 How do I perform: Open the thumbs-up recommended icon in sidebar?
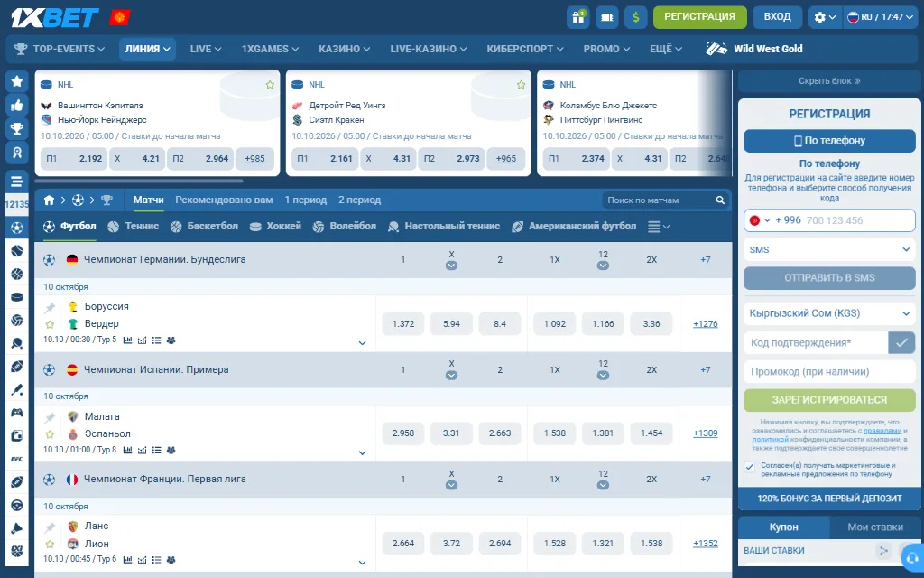(17, 105)
